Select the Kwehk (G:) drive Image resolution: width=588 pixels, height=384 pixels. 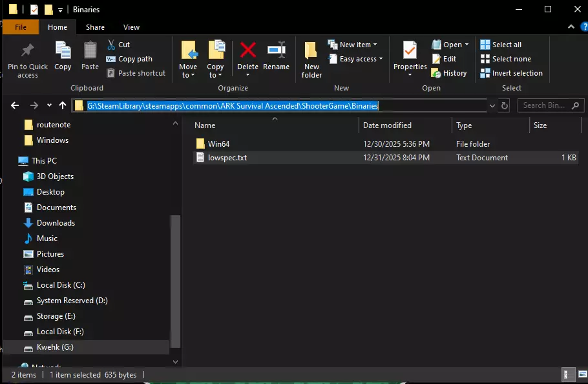tap(55, 347)
